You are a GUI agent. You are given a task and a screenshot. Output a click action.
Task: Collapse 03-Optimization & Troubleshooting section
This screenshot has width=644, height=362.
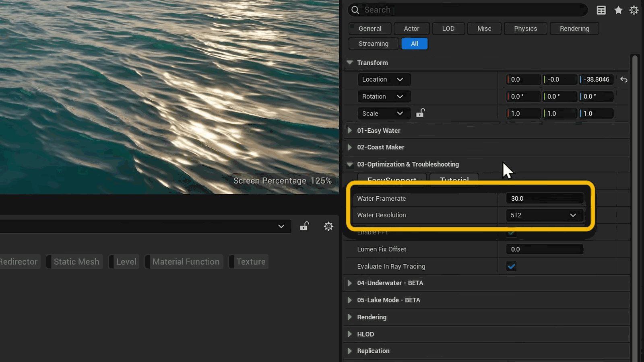pos(349,164)
